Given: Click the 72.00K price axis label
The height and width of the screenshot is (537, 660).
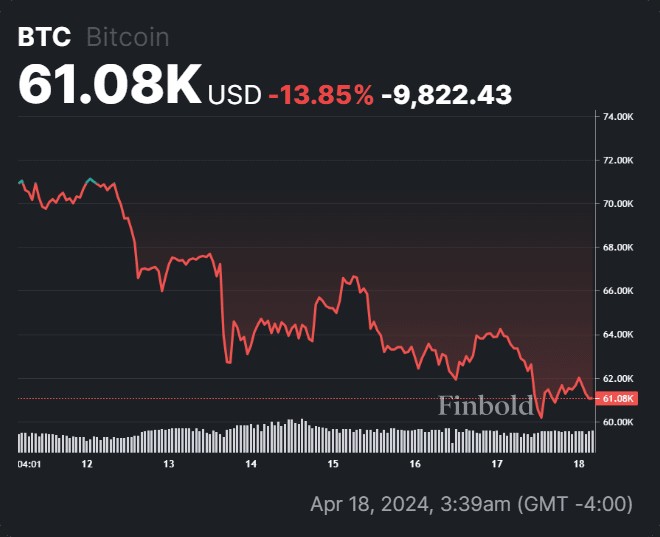Looking at the screenshot, I should point(617,160).
